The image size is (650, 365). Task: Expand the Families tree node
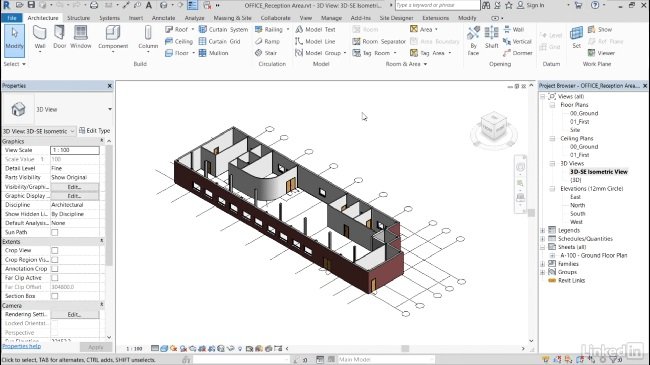tap(543, 264)
